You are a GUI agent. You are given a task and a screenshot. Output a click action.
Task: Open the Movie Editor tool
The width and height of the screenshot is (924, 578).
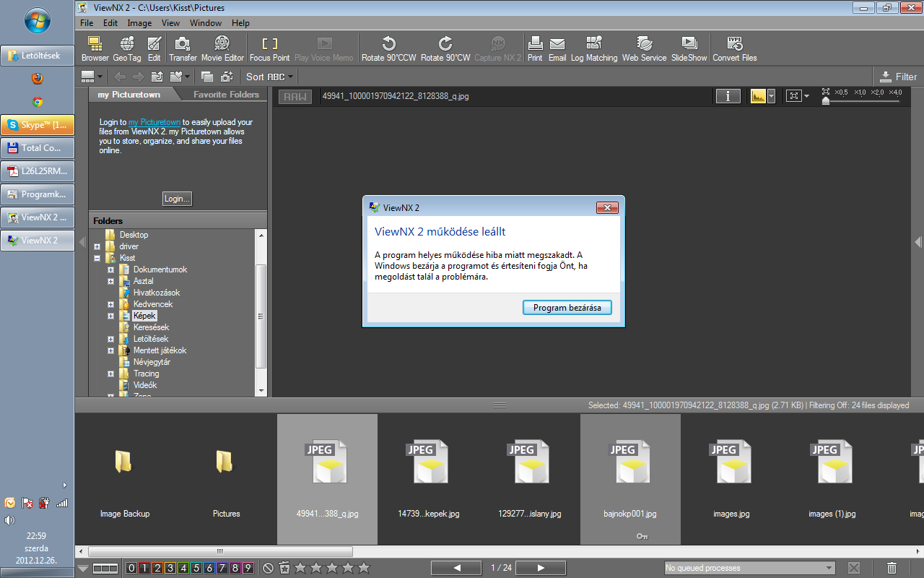click(x=222, y=48)
